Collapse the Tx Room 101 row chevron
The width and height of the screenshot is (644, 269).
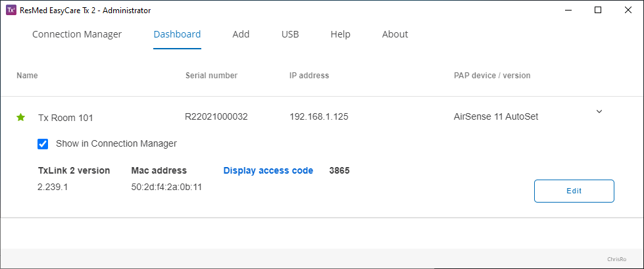[599, 111]
